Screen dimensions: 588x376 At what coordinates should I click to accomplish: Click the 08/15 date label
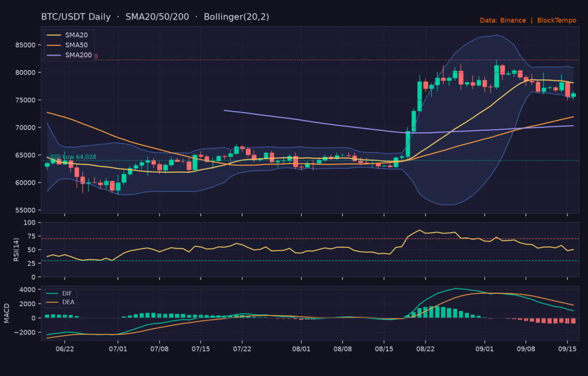[384, 349]
